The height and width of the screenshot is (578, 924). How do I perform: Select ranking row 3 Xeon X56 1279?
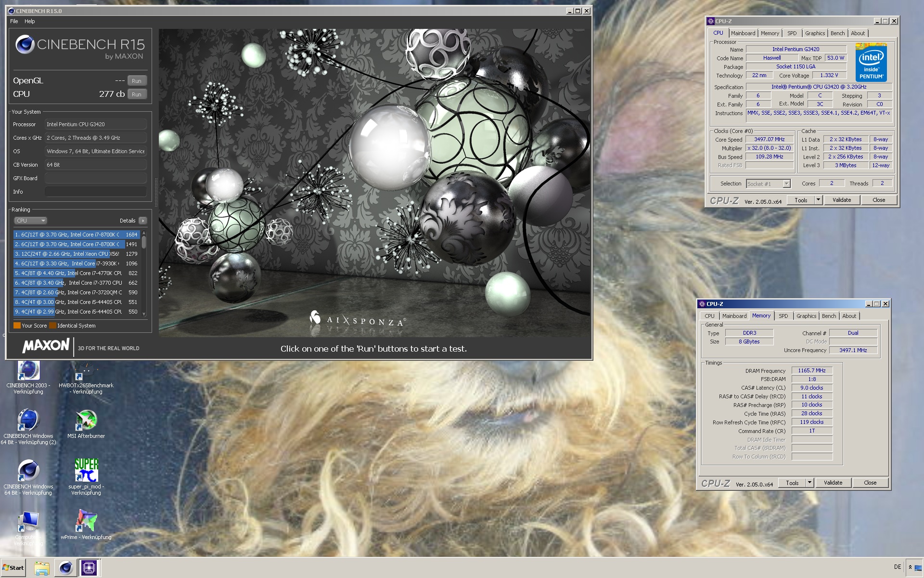(77, 254)
